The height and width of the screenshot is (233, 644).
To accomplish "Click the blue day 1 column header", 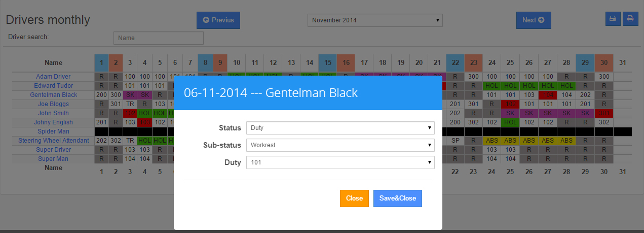I will pos(101,62).
